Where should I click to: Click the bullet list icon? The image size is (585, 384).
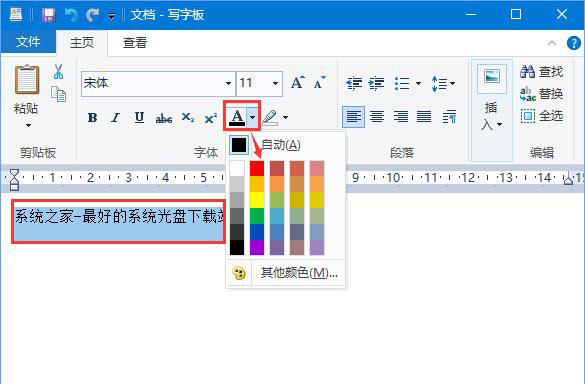coord(402,83)
